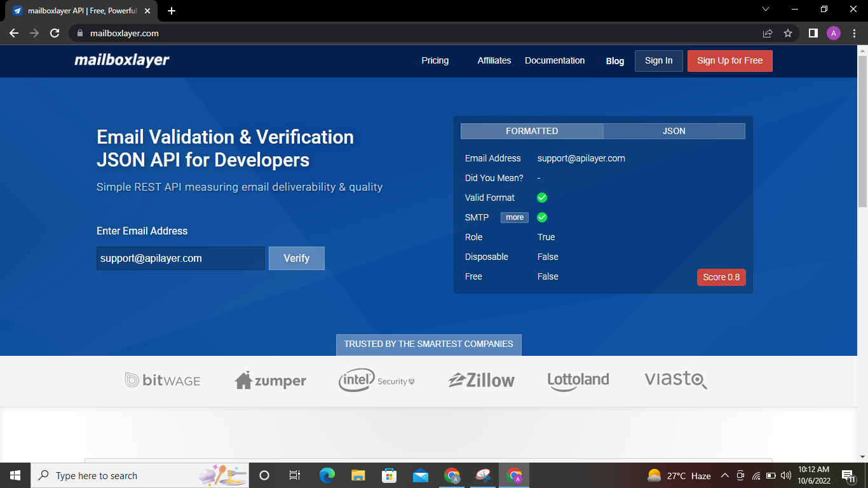This screenshot has height=488, width=868.
Task: Open the network Wi-Fi icon
Action: click(756, 475)
